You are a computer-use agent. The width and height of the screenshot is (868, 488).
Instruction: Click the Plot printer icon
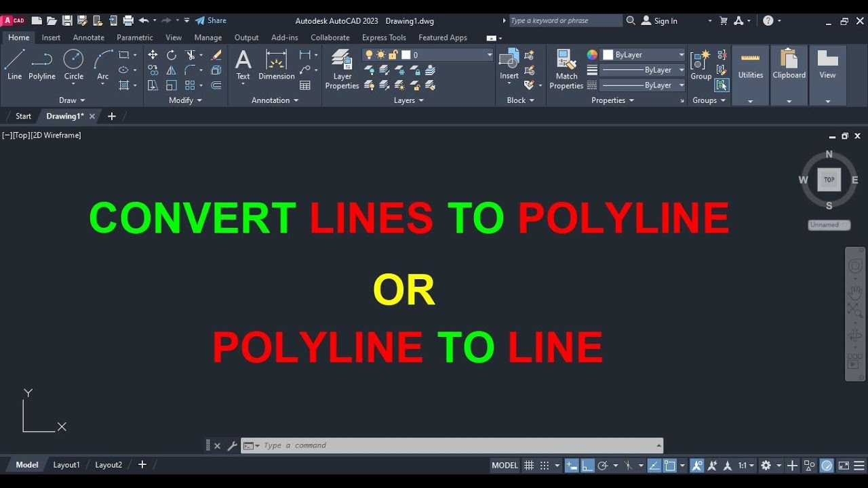tap(128, 21)
